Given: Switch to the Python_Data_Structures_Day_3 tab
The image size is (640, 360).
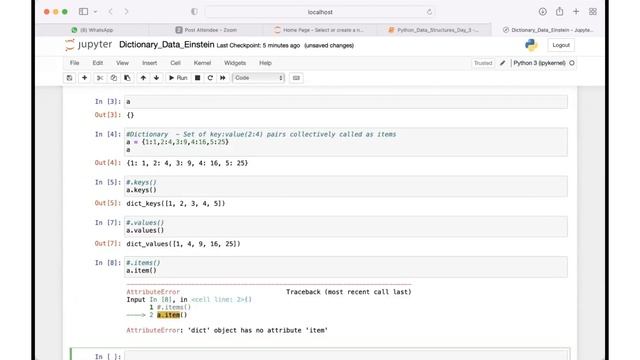Looking at the screenshot, I should point(433,30).
